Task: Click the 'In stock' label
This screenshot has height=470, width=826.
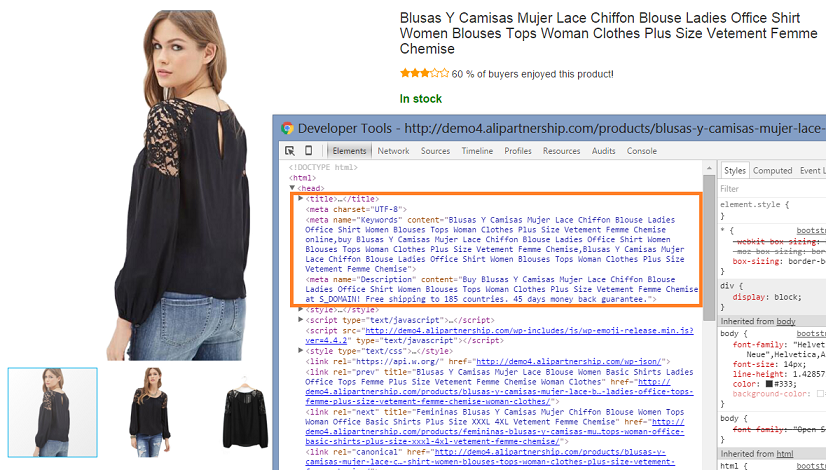Action: point(420,99)
